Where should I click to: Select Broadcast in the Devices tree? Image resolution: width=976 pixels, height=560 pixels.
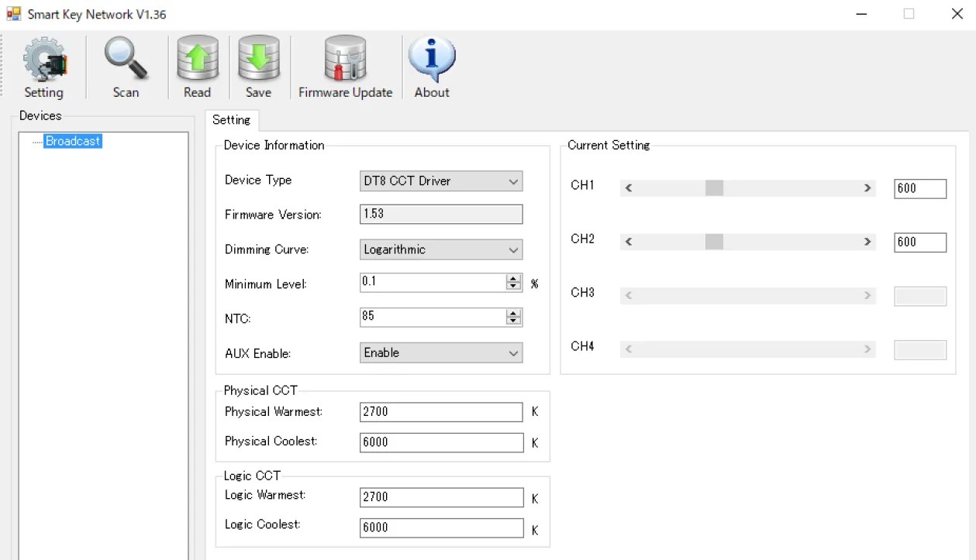coord(73,141)
